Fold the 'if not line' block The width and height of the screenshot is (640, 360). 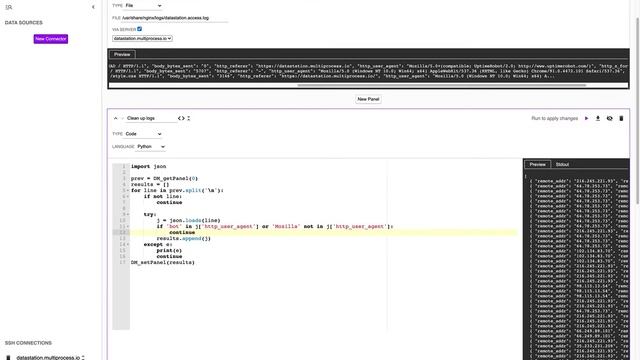click(x=128, y=196)
